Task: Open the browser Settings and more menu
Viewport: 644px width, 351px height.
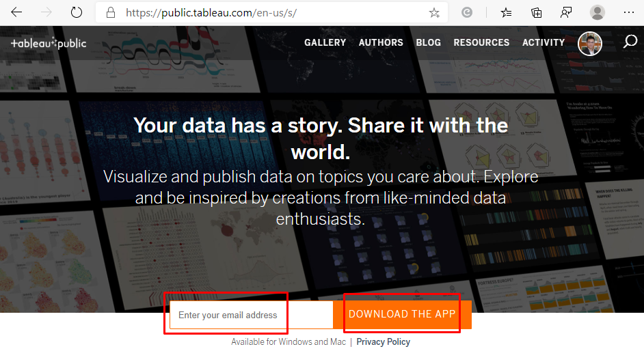Action: coord(629,12)
